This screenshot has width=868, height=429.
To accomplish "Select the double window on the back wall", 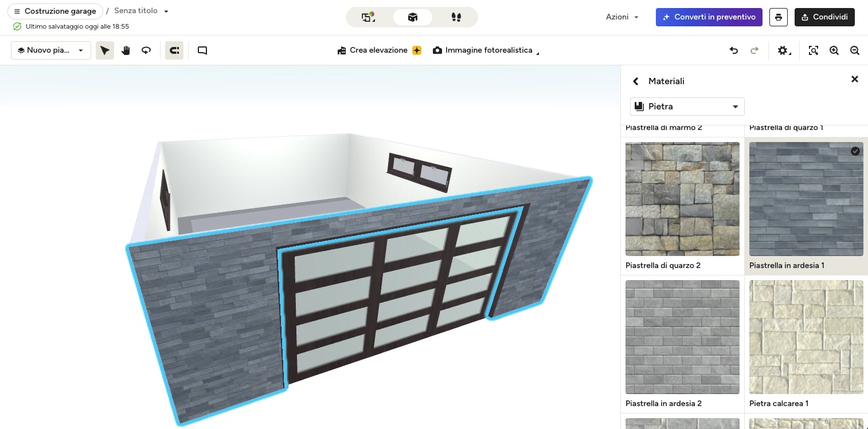I will (x=420, y=171).
